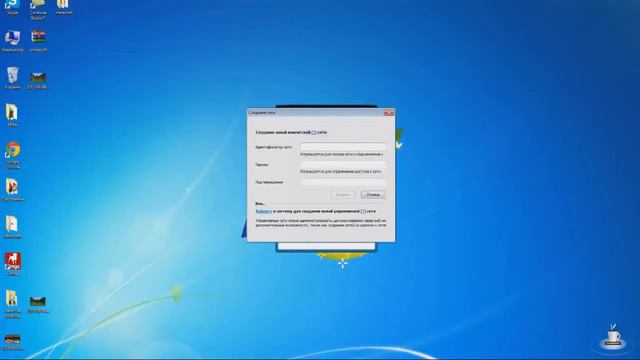Open the Skype desktop shortcut
This screenshot has height=360, width=640.
[x=12, y=6]
